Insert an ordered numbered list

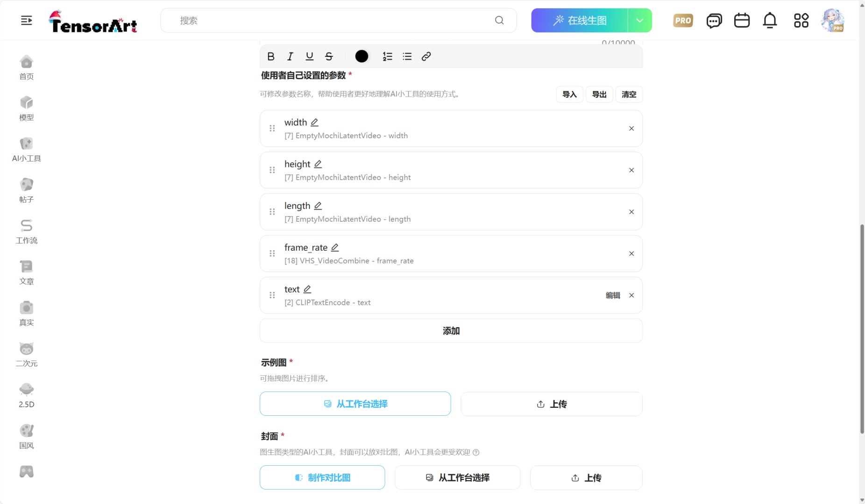pyautogui.click(x=388, y=56)
